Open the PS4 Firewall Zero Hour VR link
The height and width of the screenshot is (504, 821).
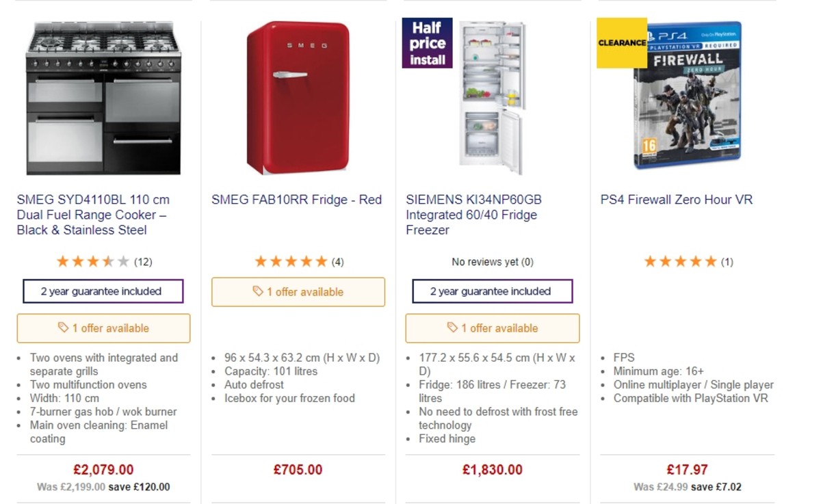[675, 200]
